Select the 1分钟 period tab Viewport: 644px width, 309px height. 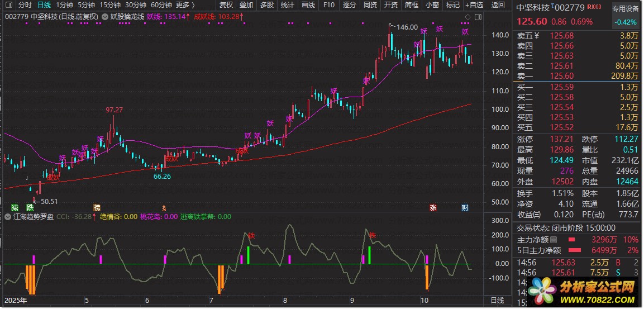coord(64,6)
